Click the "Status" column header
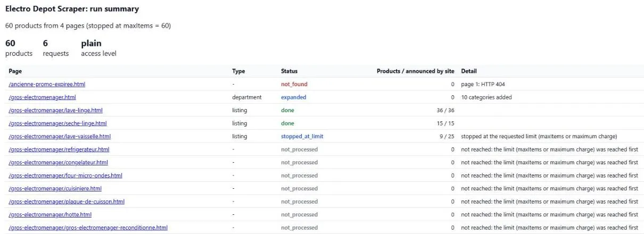 pyautogui.click(x=289, y=71)
